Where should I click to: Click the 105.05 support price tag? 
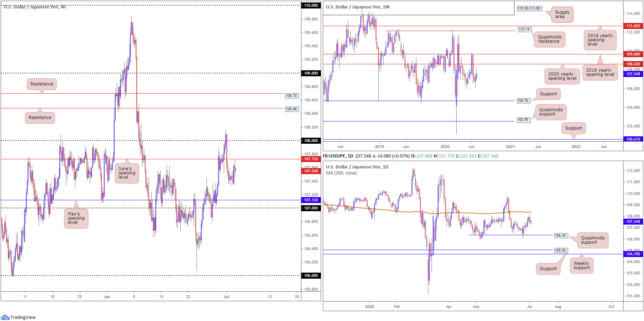560,250
